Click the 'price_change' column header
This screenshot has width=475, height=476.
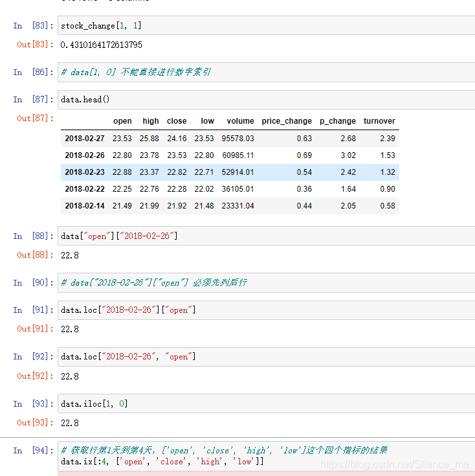(x=287, y=121)
